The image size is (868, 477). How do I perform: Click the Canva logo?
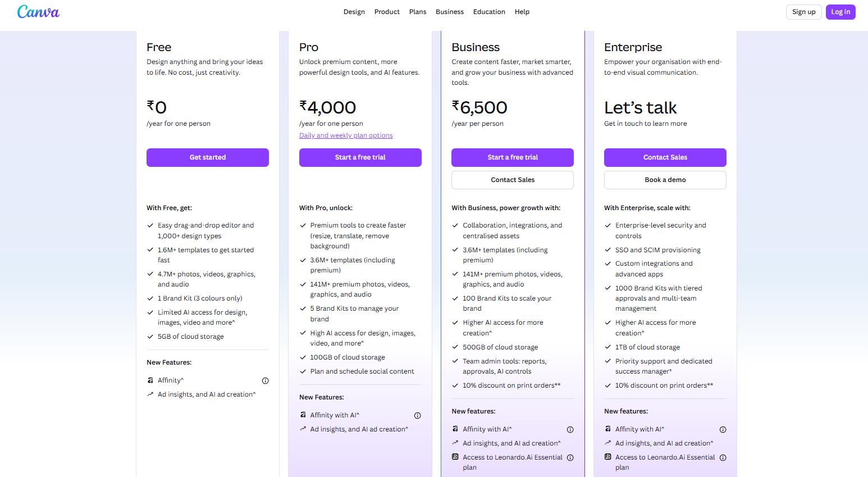(38, 11)
